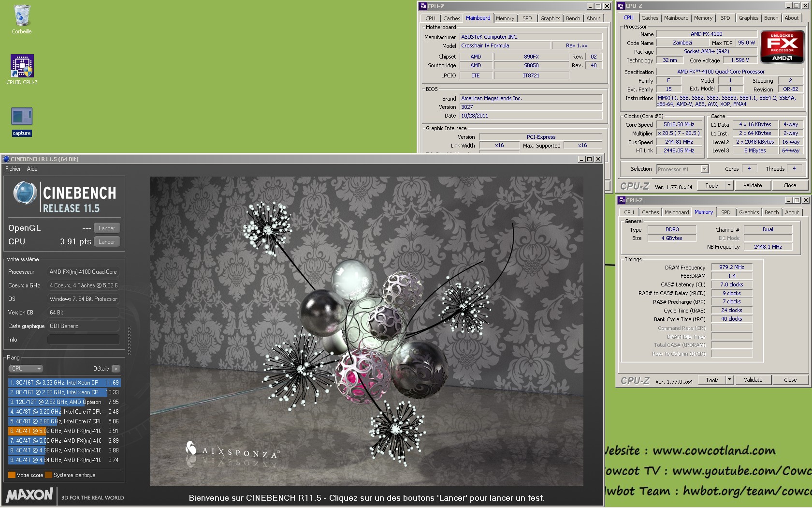Screen dimensions: 812x508
Task: Click the Core Speed value 5018.50 MHz
Action: point(679,125)
